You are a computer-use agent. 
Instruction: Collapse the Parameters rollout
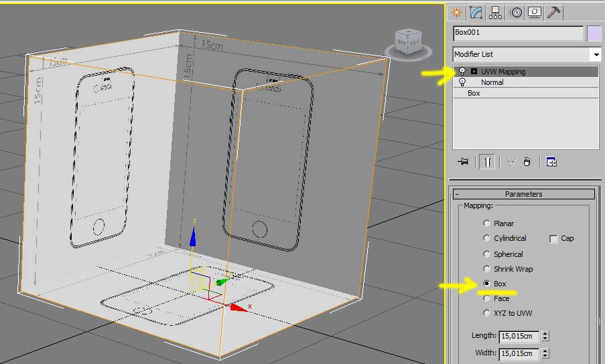click(523, 194)
